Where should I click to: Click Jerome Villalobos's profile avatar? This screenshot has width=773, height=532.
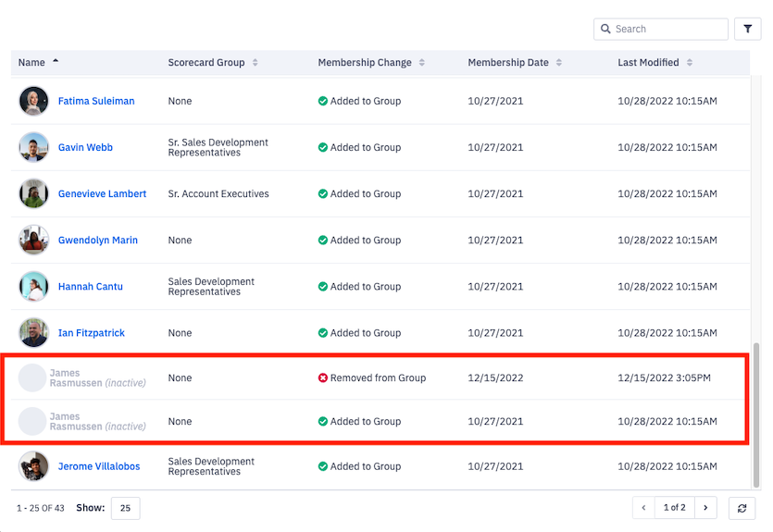33,466
